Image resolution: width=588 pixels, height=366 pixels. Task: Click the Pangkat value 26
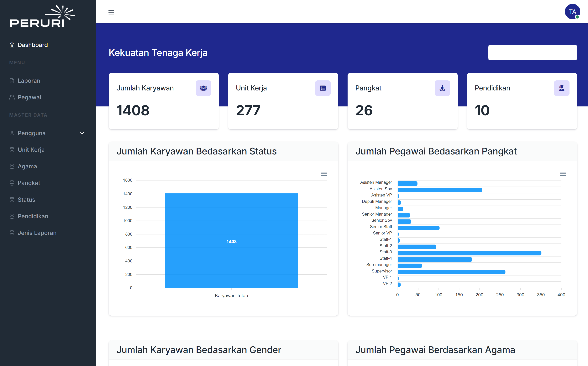point(364,110)
